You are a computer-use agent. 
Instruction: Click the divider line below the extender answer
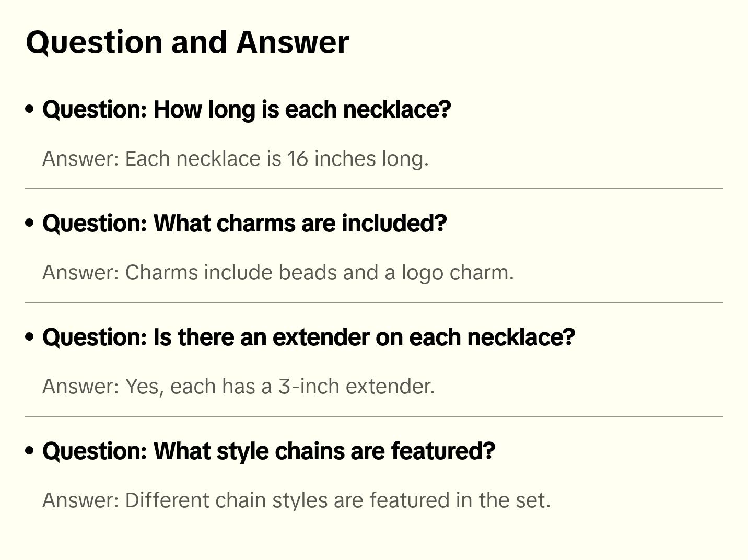(374, 416)
